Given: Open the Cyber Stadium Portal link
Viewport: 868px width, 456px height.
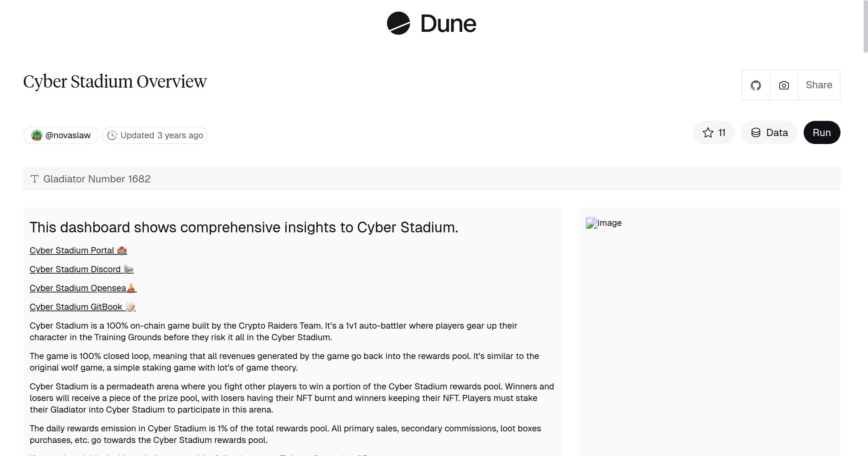Looking at the screenshot, I should (x=72, y=250).
